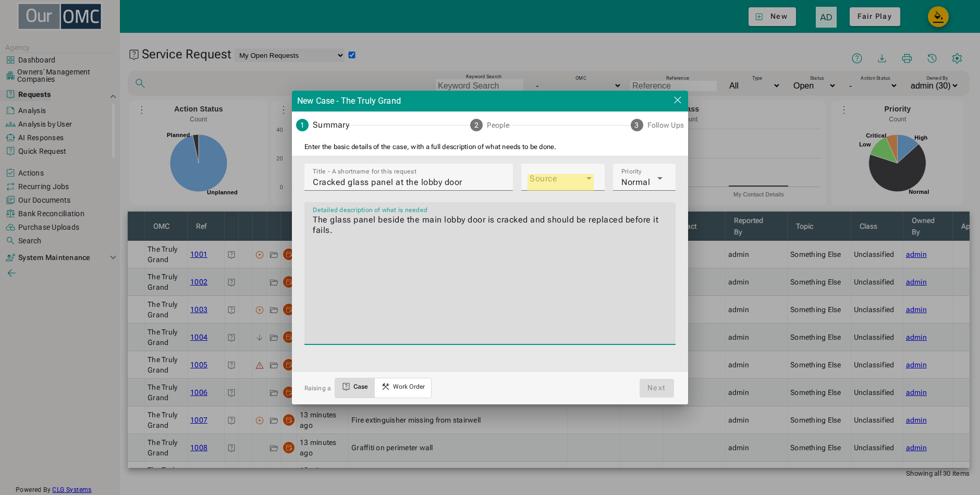Viewport: 980px width, 495px height.
Task: Collapse the Requests sidebar section
Action: (113, 96)
